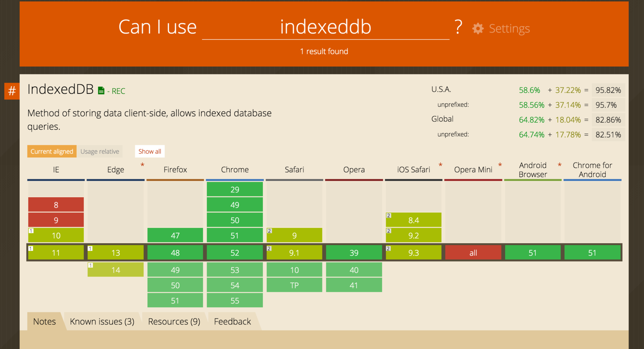Open the Resources (9) tab
The image size is (644, 349).
pyautogui.click(x=174, y=322)
